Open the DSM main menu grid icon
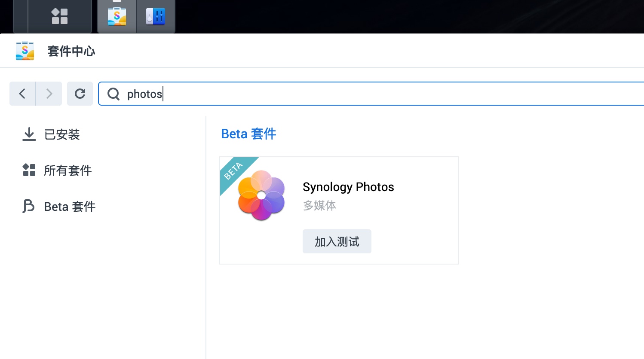The width and height of the screenshot is (644, 359). point(60,16)
